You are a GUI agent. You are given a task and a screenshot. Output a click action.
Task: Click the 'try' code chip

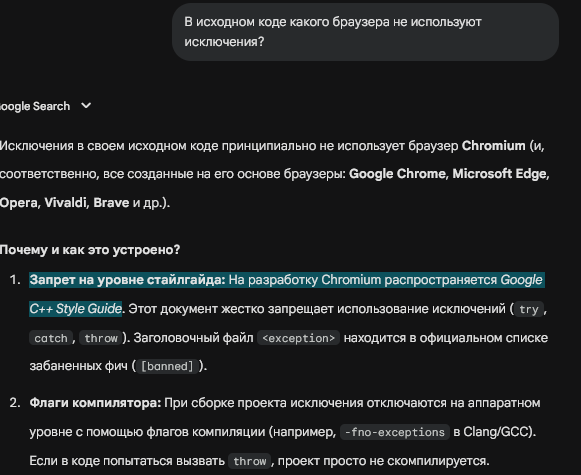coord(529,309)
